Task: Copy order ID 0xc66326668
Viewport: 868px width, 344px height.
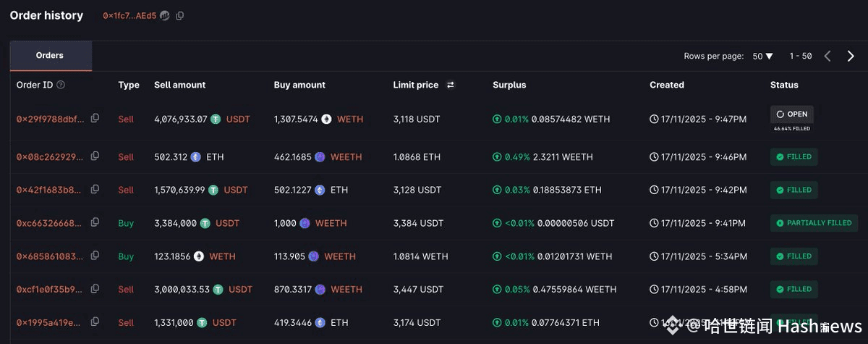Action: tap(95, 223)
